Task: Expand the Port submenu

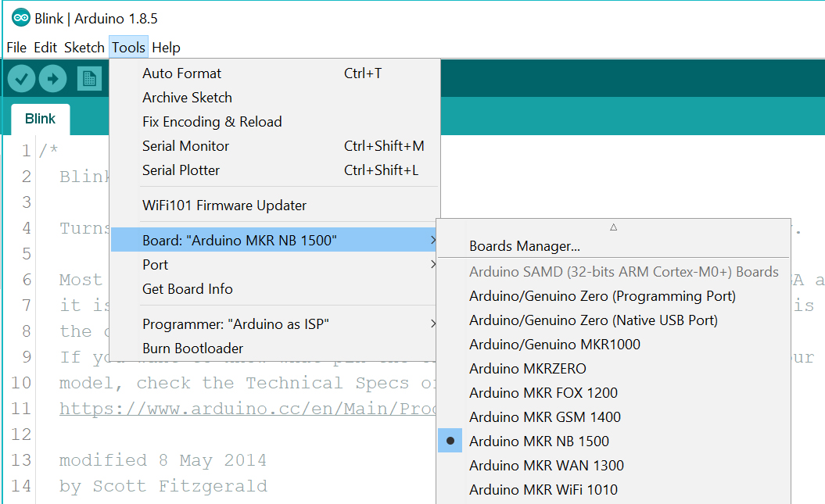Action: (x=274, y=264)
